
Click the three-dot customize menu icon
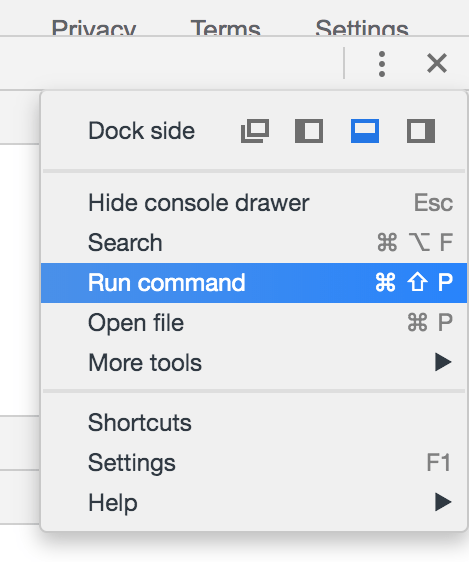point(382,64)
